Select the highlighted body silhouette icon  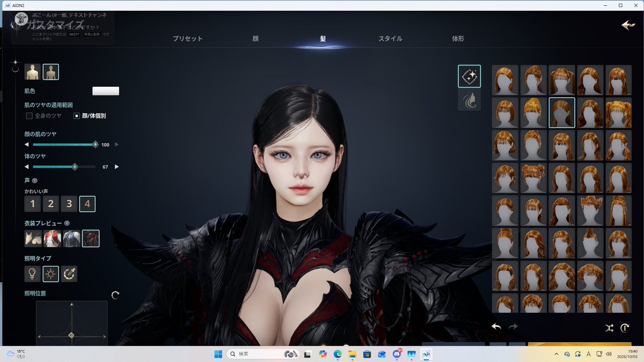[51, 72]
